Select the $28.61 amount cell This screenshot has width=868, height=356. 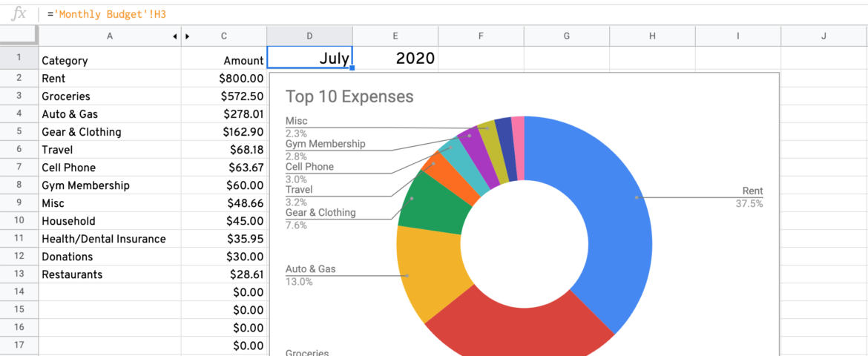223,274
